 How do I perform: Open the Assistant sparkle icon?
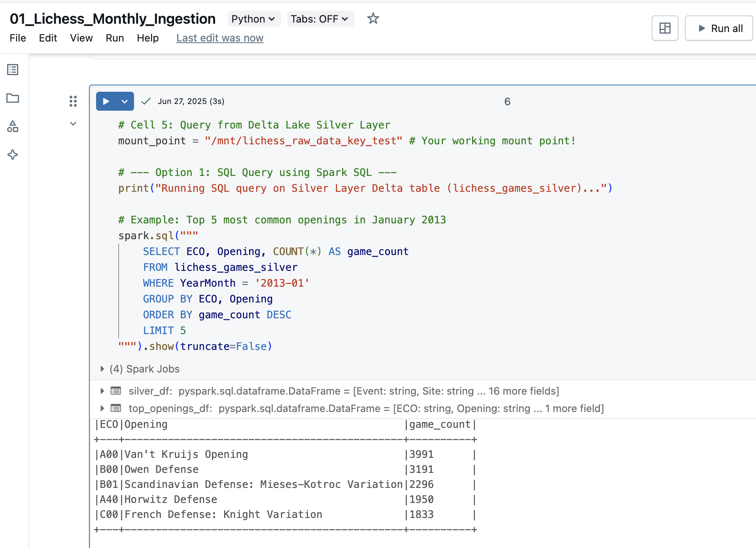tap(13, 155)
